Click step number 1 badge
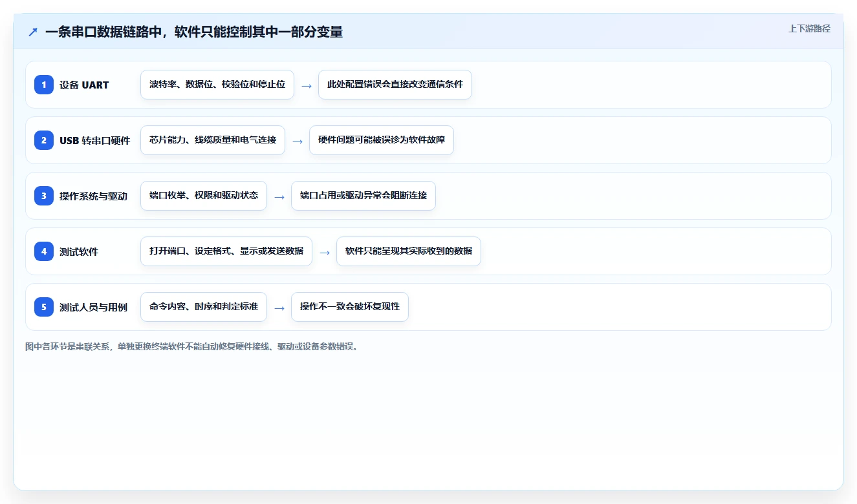Screen dimensions: 857x504 [x=44, y=85]
